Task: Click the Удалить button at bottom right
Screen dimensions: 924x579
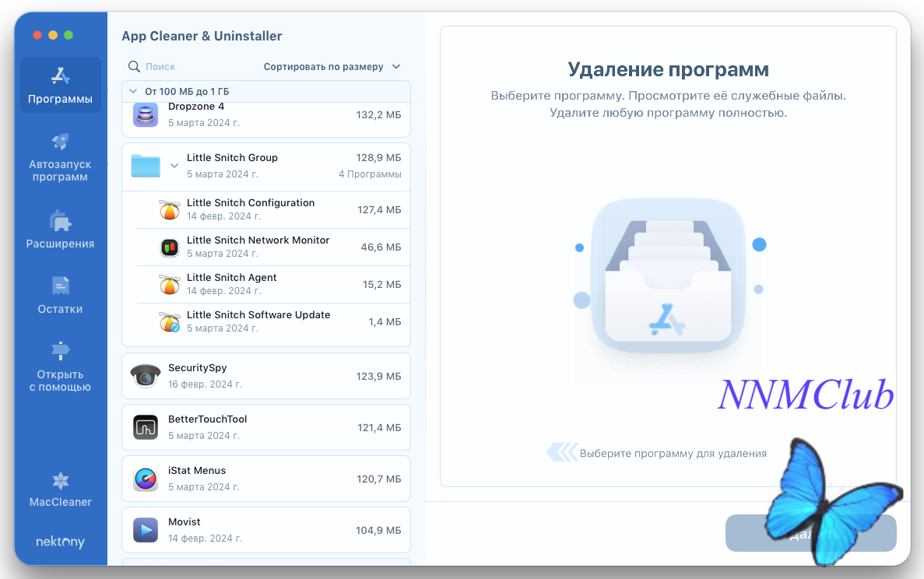Action: (x=811, y=533)
